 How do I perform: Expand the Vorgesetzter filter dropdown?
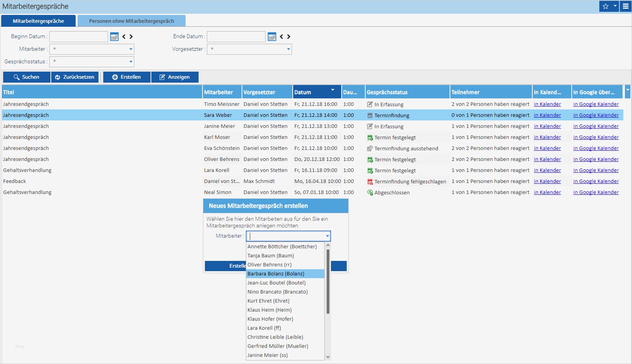tap(288, 49)
